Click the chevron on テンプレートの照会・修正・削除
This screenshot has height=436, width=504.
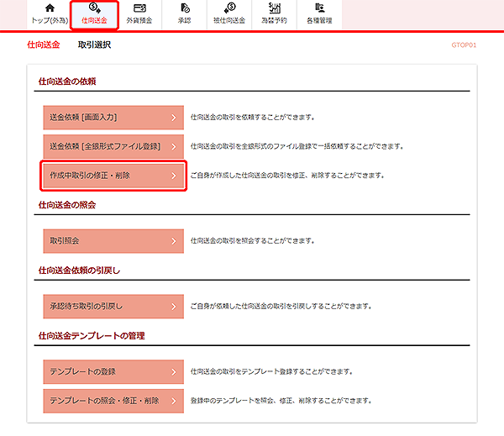(x=174, y=402)
